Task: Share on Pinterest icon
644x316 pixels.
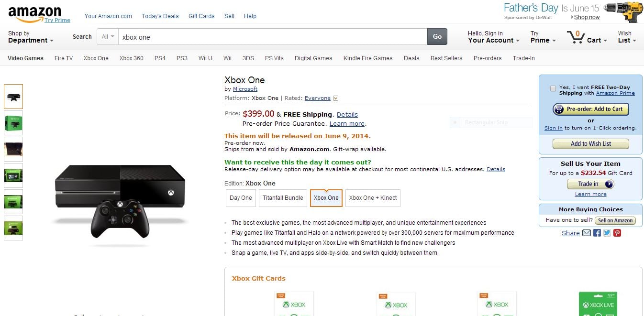Action: point(618,233)
